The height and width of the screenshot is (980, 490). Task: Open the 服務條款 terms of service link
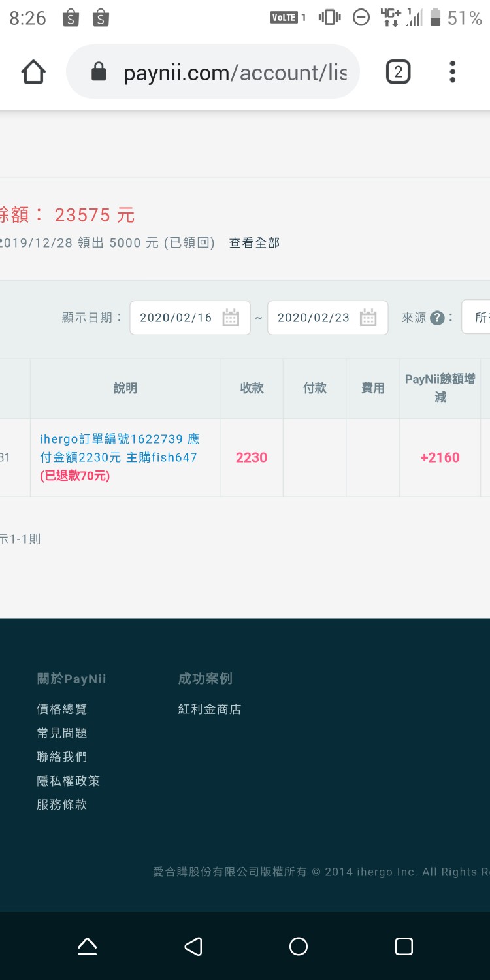coord(62,805)
